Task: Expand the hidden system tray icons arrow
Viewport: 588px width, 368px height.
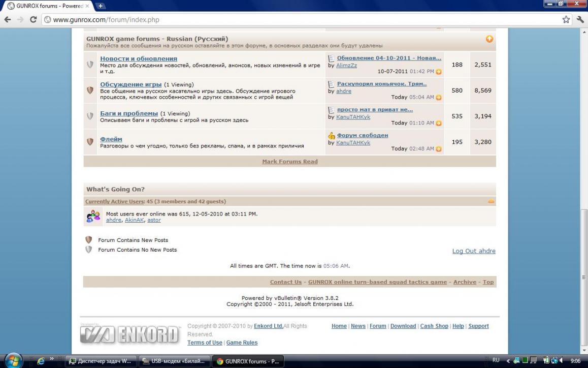Action: (x=508, y=361)
